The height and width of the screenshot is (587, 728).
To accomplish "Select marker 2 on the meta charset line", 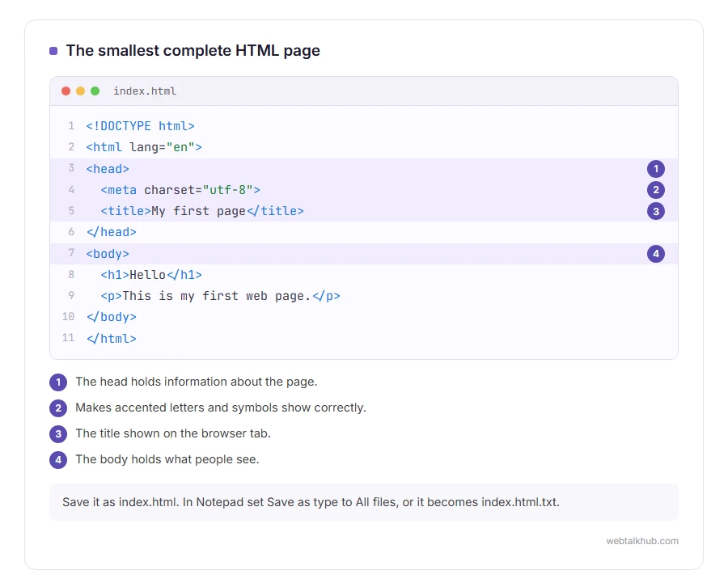I will pyautogui.click(x=655, y=190).
